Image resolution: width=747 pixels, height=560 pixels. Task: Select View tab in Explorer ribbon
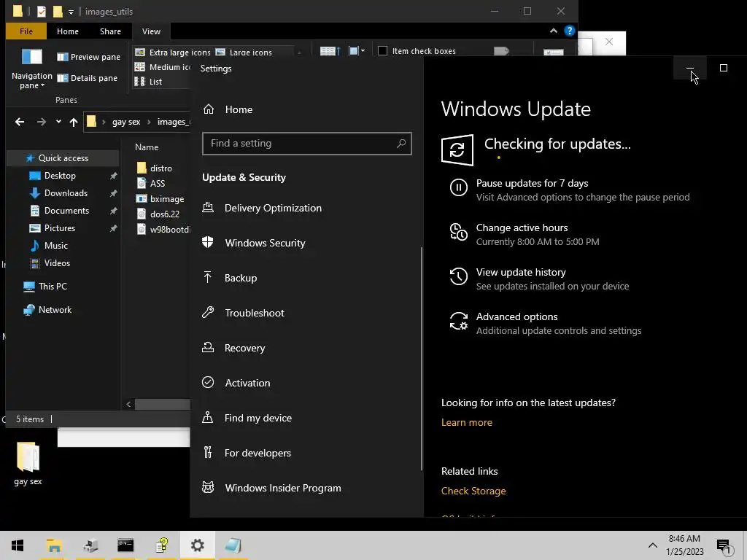151,31
